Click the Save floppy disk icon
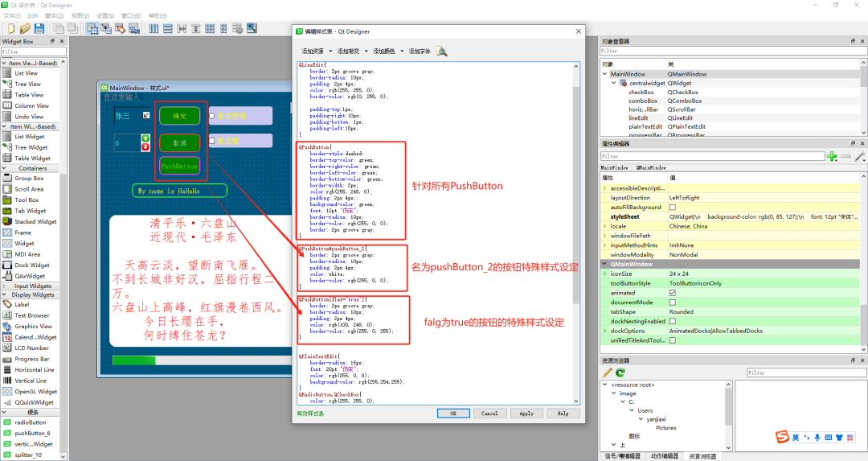This screenshot has height=461, width=868. point(39,28)
